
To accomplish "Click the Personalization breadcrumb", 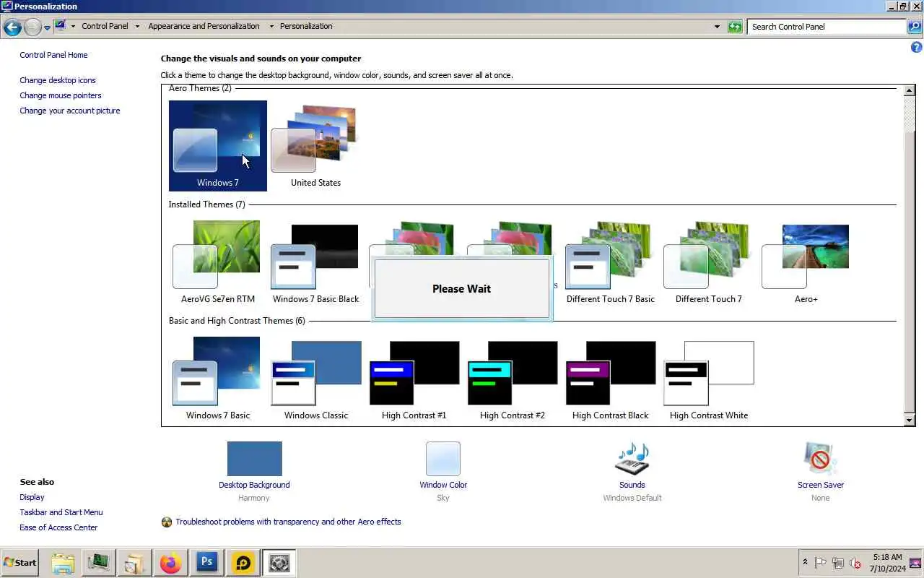I will point(306,26).
